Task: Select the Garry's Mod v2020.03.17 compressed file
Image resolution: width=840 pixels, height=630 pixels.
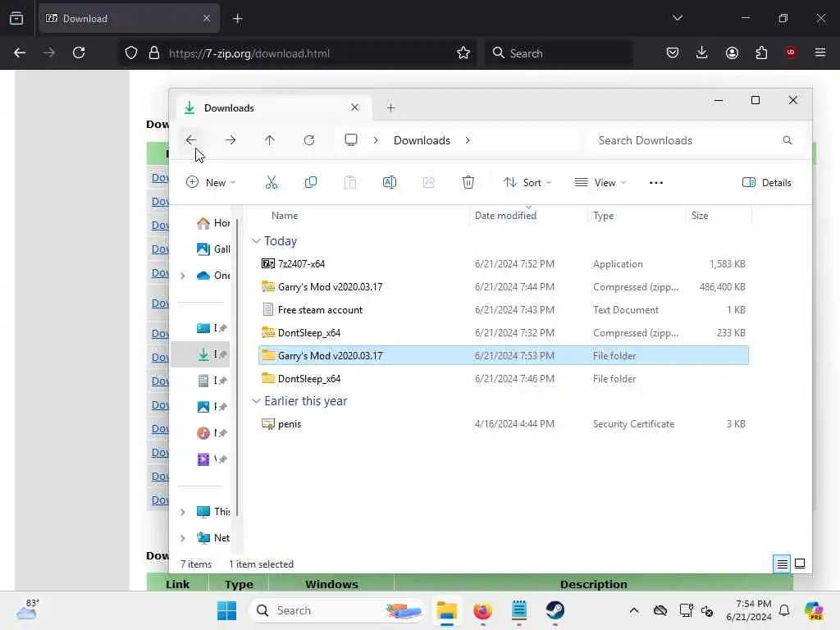Action: coord(504,287)
